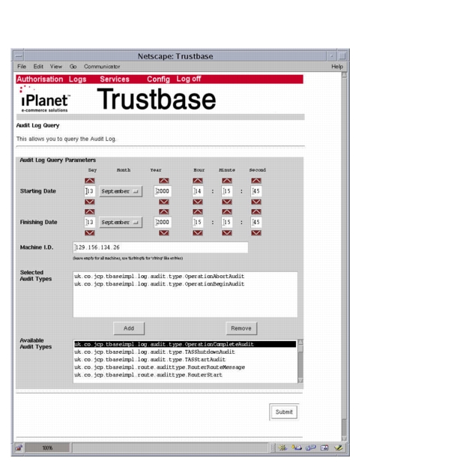457x476 pixels.
Task: Decrease the Finishing Date day value
Action: pyautogui.click(x=89, y=233)
